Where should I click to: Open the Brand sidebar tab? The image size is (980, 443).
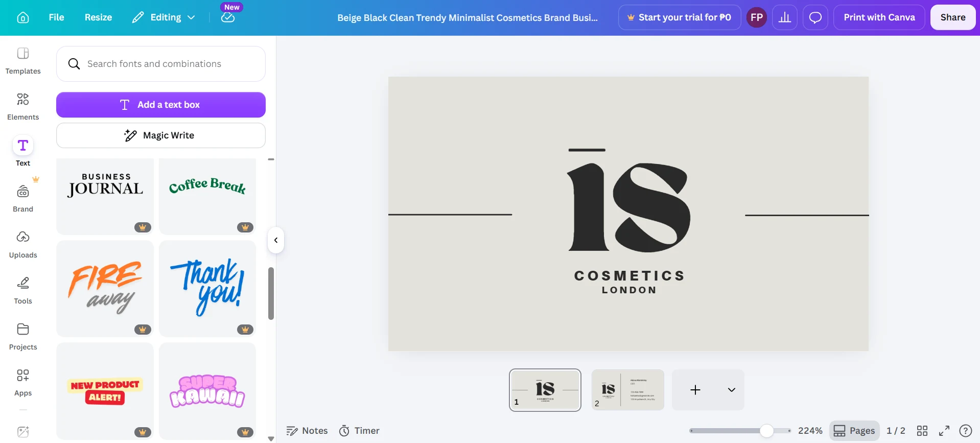[23, 198]
